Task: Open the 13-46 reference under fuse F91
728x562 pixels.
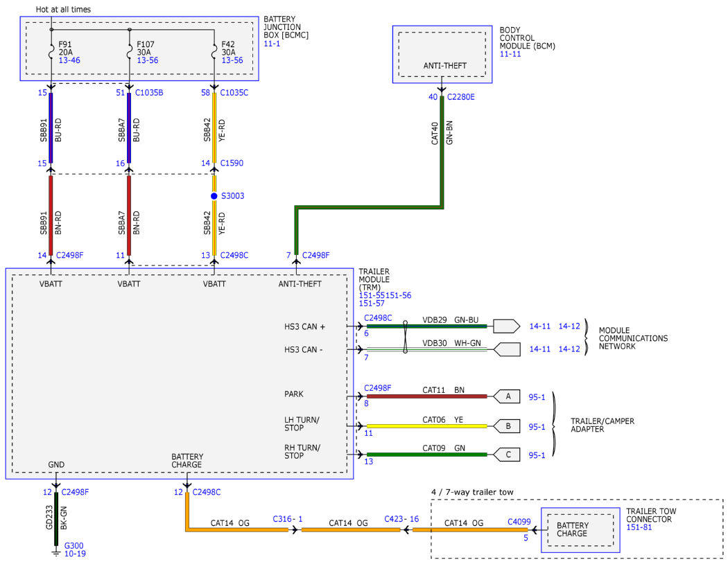Action: [x=69, y=60]
